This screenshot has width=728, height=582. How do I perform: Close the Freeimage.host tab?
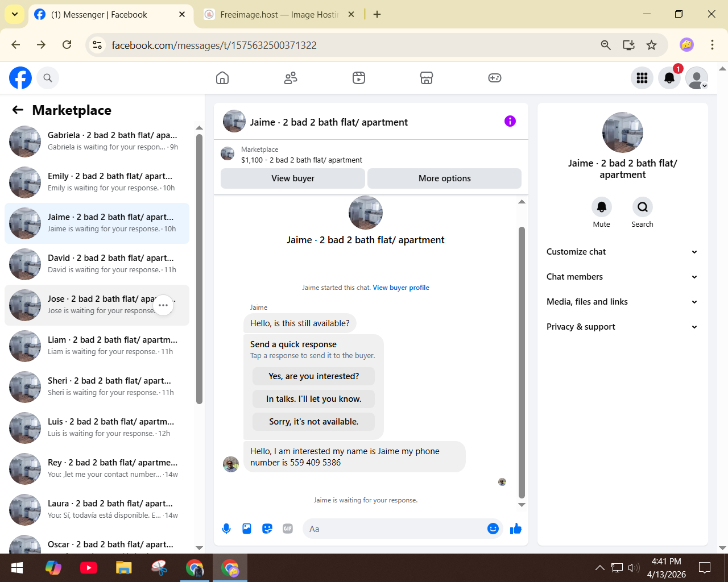click(351, 14)
